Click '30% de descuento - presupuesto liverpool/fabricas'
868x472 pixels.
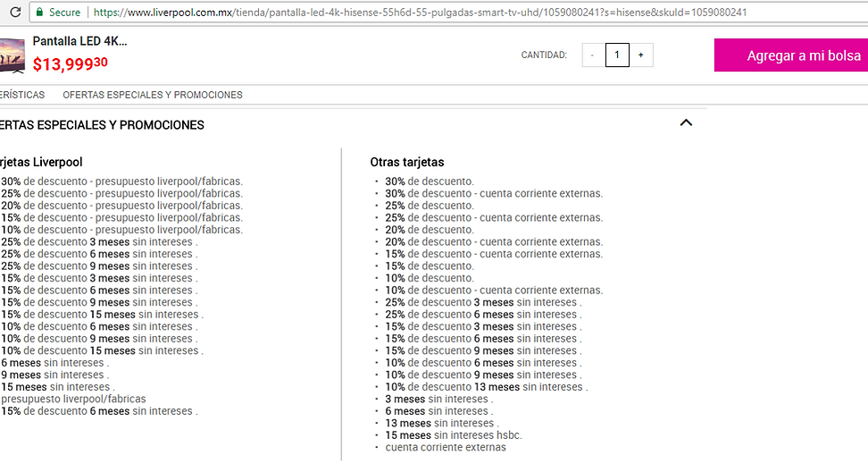pos(121,181)
